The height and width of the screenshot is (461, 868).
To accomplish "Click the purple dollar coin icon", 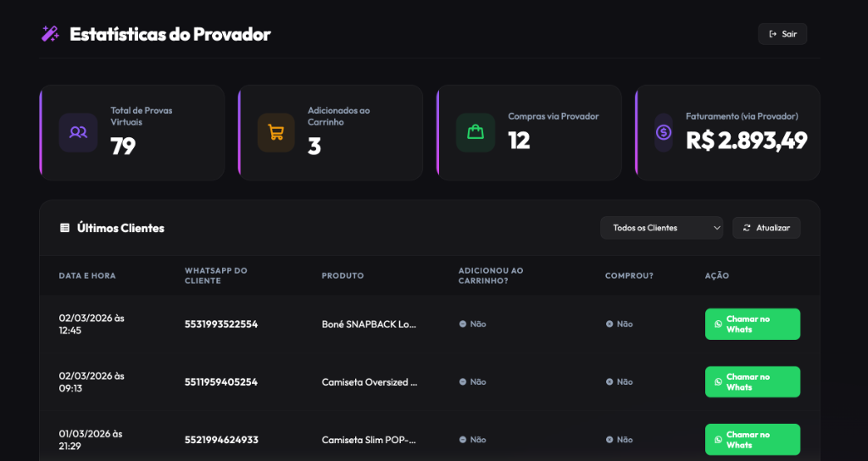I will pos(664,132).
